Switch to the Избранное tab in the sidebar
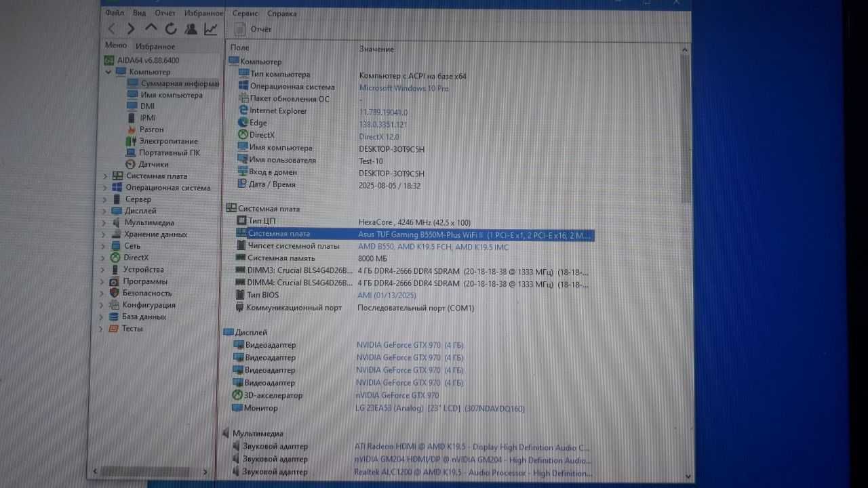The width and height of the screenshot is (868, 488). [x=155, y=46]
